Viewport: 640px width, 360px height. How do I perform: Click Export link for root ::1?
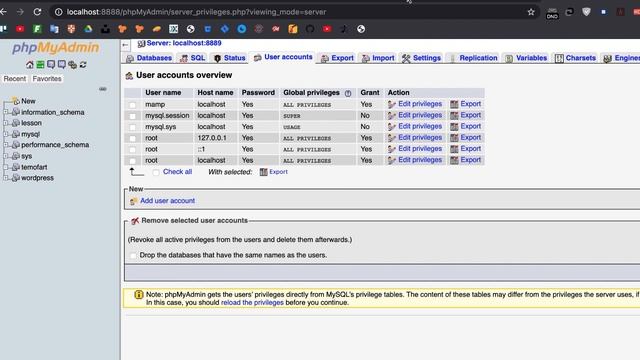pyautogui.click(x=471, y=149)
